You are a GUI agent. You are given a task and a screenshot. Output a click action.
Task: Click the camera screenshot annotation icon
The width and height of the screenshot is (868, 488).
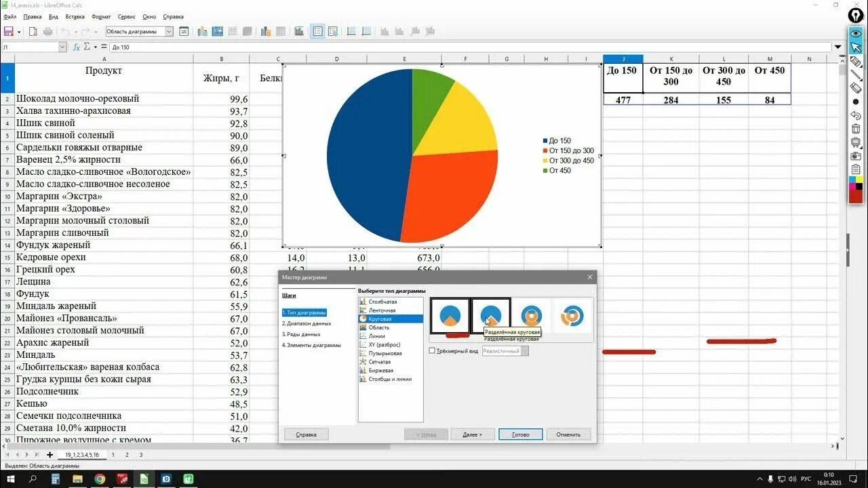click(x=856, y=156)
